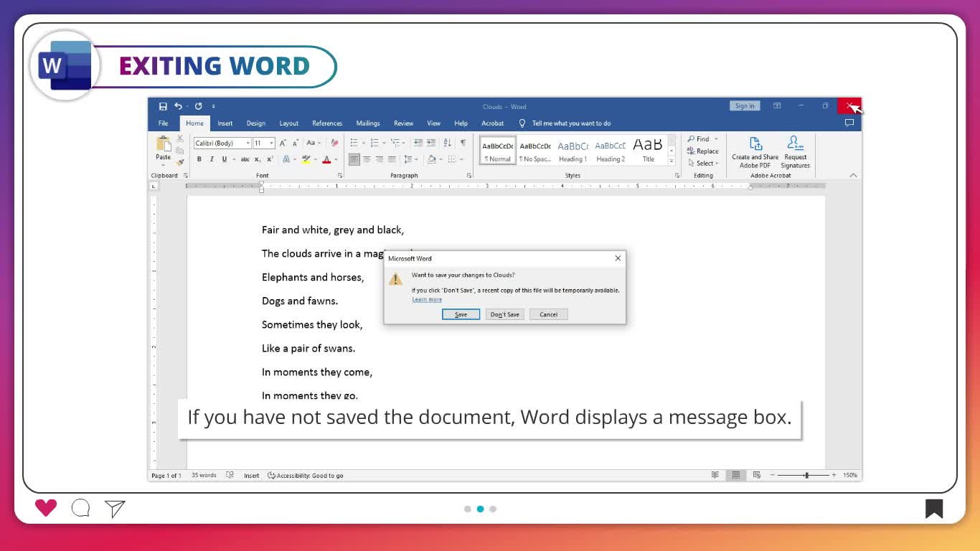980x551 pixels.
Task: Click Center alignment icon
Action: 367,159
